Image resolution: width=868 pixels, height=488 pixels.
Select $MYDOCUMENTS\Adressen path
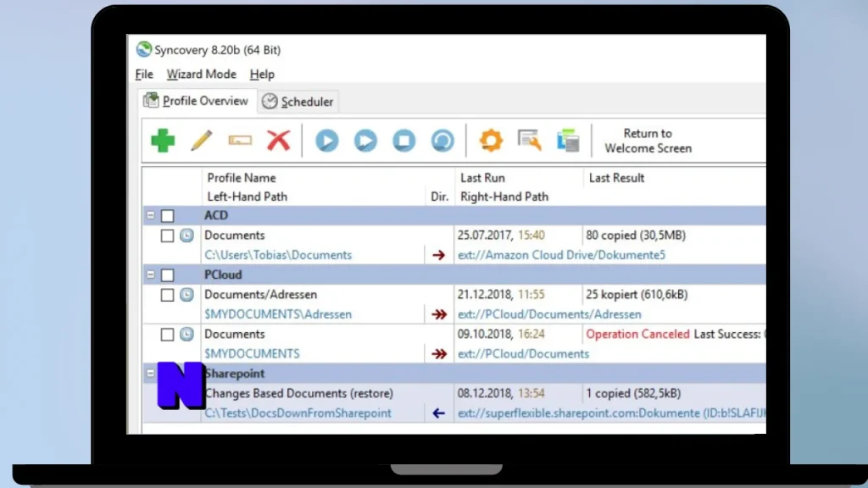coord(278,314)
